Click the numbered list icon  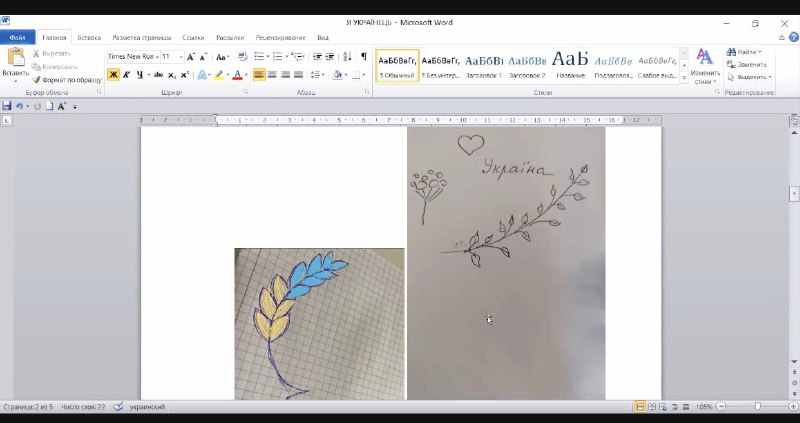(x=280, y=57)
